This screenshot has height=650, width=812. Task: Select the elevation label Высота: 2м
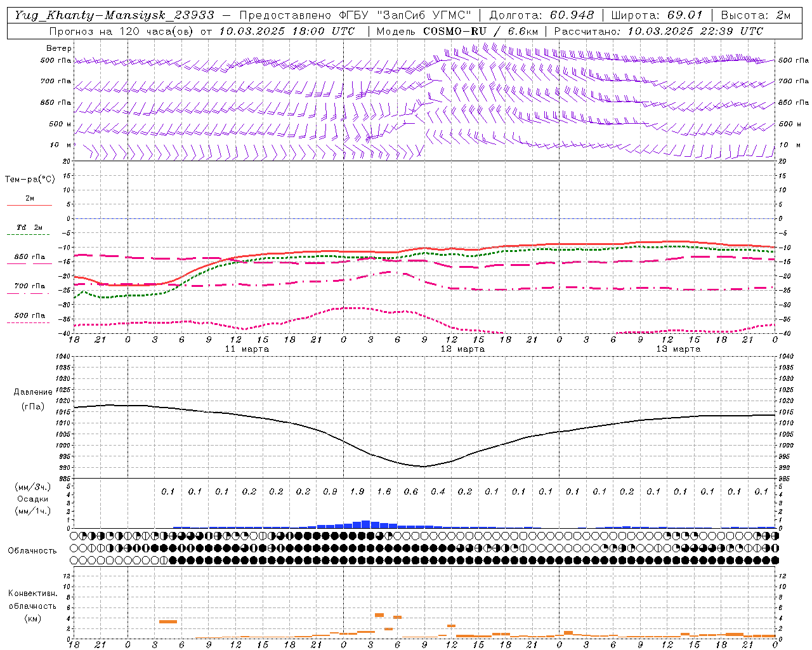(x=756, y=15)
